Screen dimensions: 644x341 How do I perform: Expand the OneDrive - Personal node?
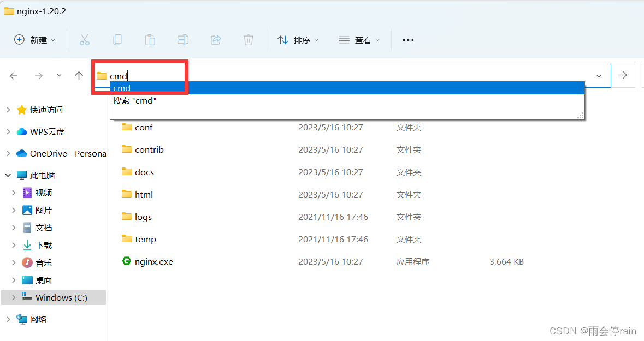click(8, 153)
